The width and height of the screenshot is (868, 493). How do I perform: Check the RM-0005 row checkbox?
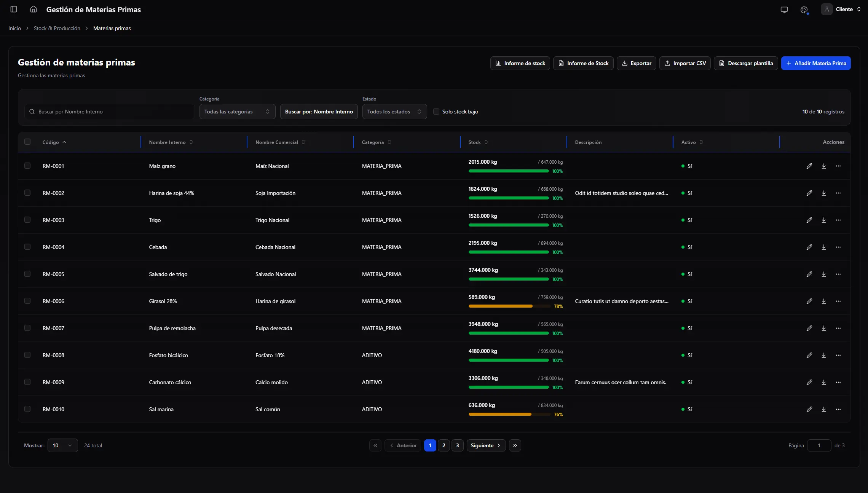click(x=27, y=274)
